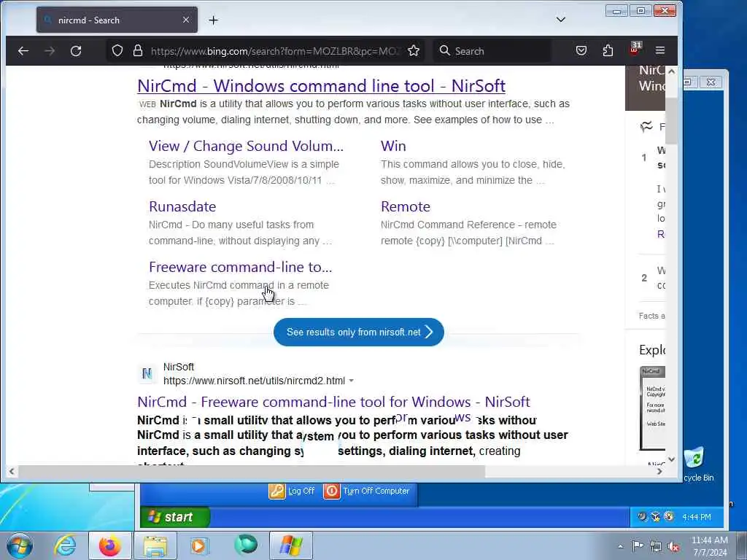Open the Win sublink
The height and width of the screenshot is (560, 747).
[x=393, y=146]
